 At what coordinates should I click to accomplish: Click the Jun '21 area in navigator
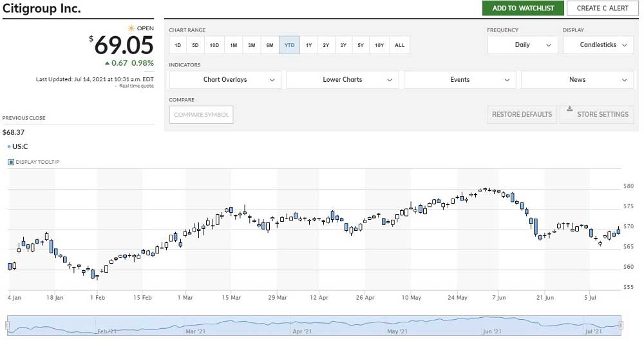click(x=491, y=331)
